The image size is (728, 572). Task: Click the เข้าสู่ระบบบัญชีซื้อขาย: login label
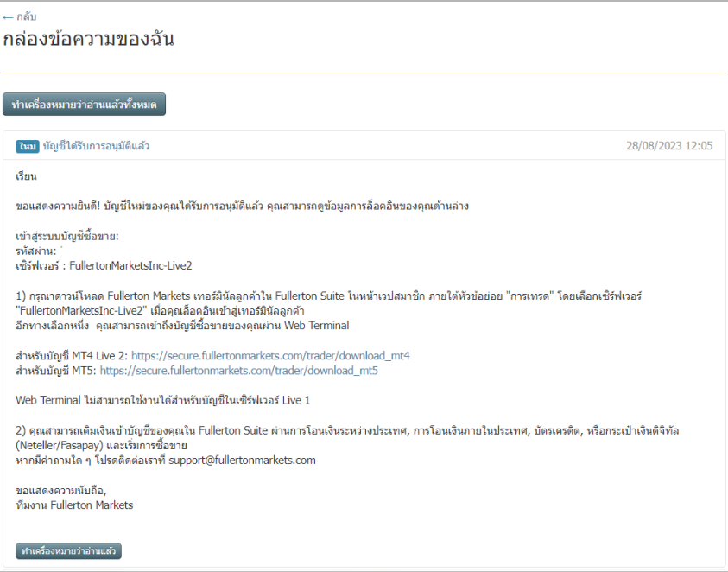coord(66,236)
